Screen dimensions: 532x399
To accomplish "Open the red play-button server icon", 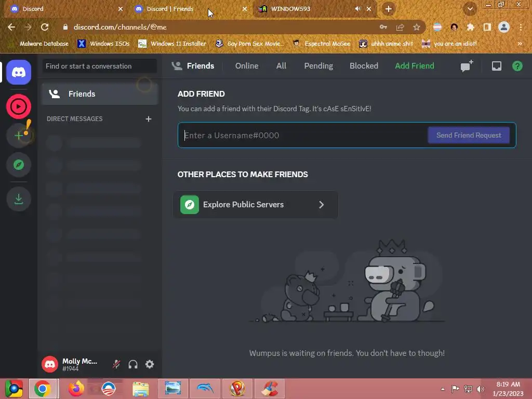I will click(19, 107).
